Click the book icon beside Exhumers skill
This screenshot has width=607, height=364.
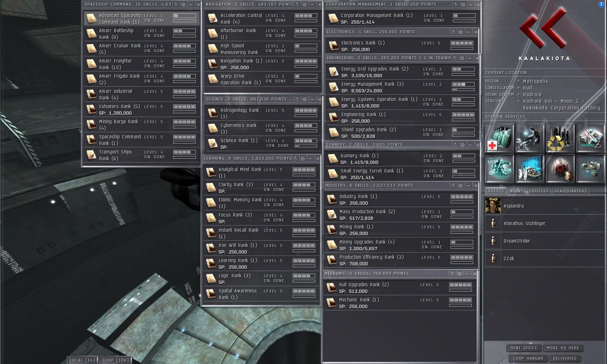pos(92,109)
